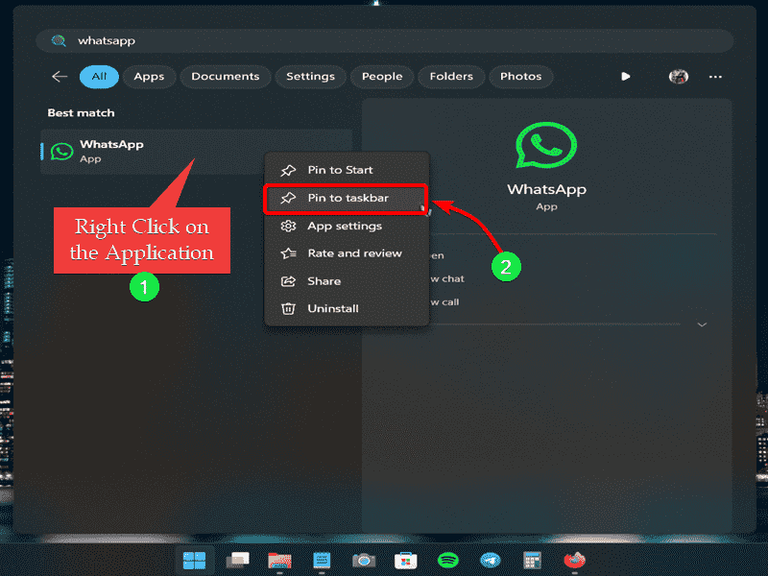Open the notepad app on taskbar
Screen dimensions: 768x576
pyautogui.click(x=322, y=560)
